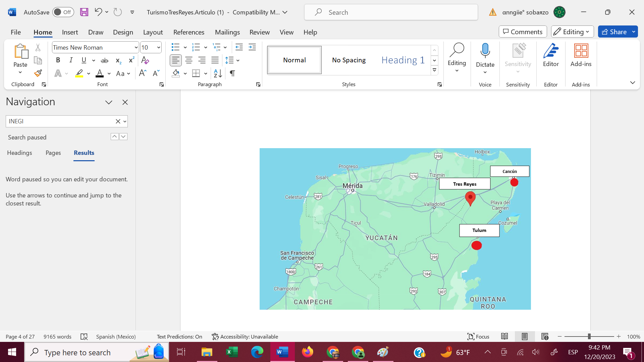Switch to justify alignment
The image size is (644, 362).
click(x=215, y=60)
